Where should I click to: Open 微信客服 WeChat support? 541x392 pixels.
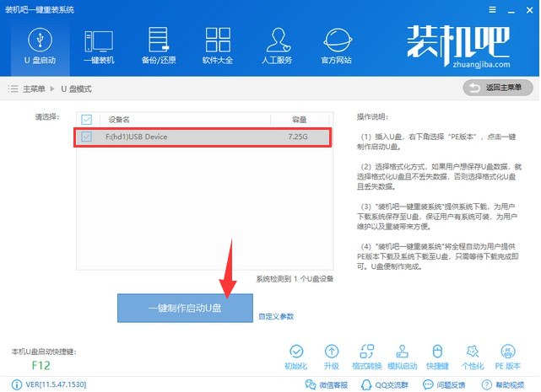[324, 385]
